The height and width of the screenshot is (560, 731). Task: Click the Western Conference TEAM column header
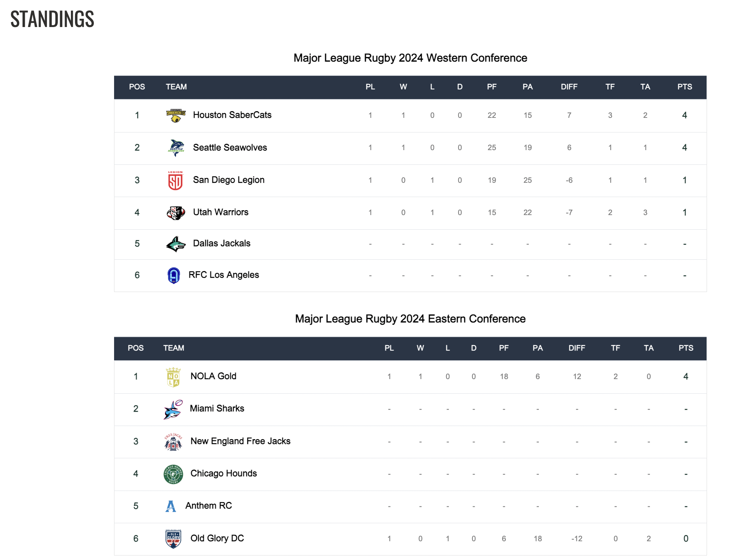(x=176, y=87)
